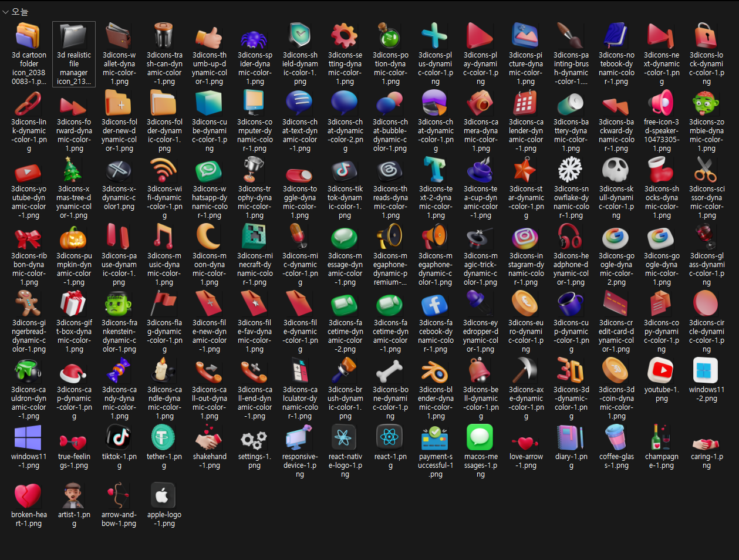
Task: Select the folder-new 3dicons file
Action: click(x=119, y=121)
